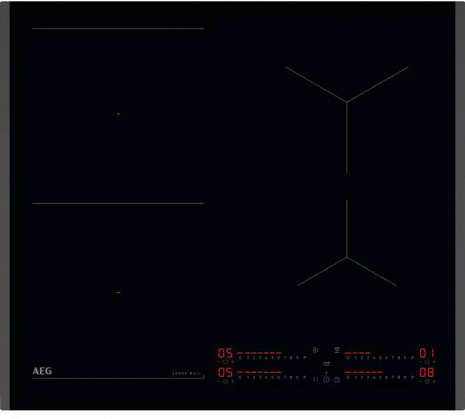
Task: Tap plus under the 08 display
Action: (434, 381)
